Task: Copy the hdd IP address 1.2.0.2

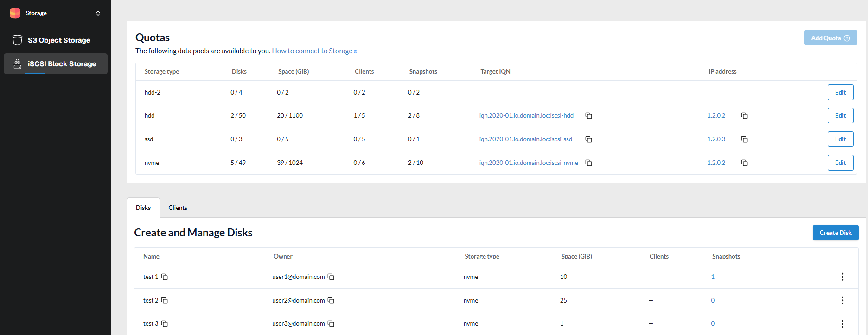Action: pos(744,116)
